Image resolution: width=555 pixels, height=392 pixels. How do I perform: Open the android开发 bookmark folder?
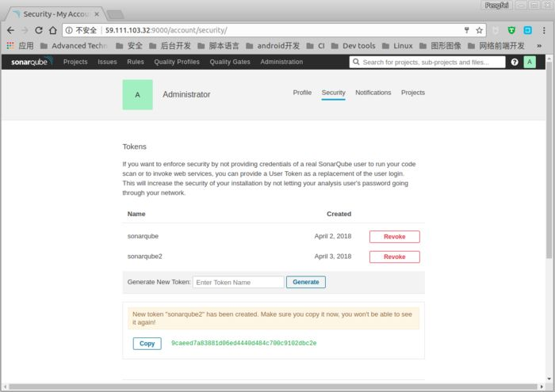pyautogui.click(x=273, y=46)
